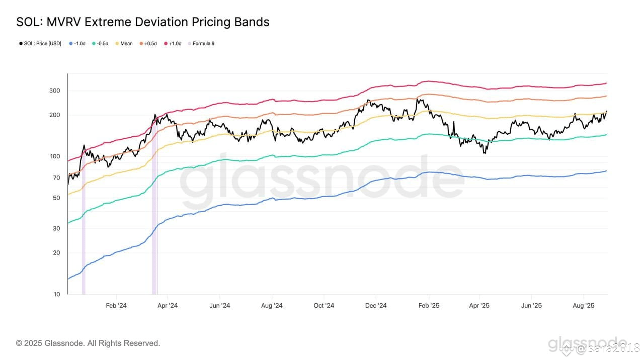Click the Glassnode copyright text
The image size is (644, 362).
coord(88,343)
